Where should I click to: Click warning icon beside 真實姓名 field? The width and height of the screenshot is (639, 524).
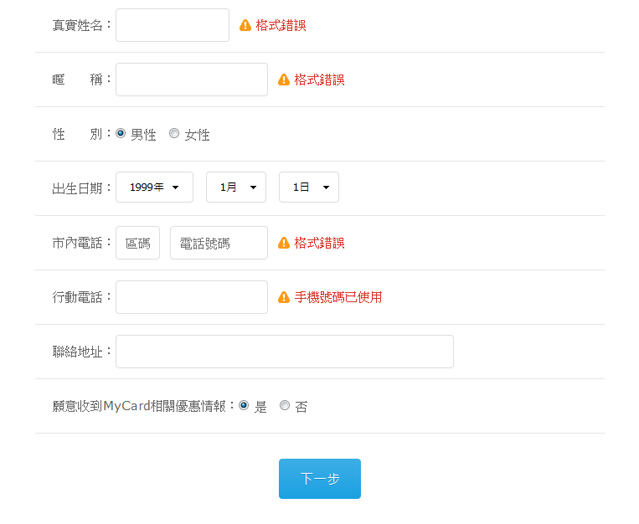click(x=245, y=25)
